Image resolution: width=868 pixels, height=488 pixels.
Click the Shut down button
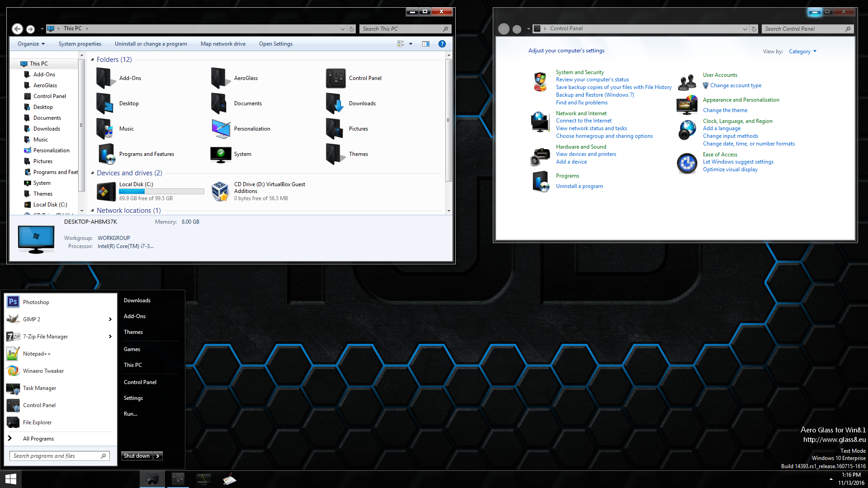point(137,456)
